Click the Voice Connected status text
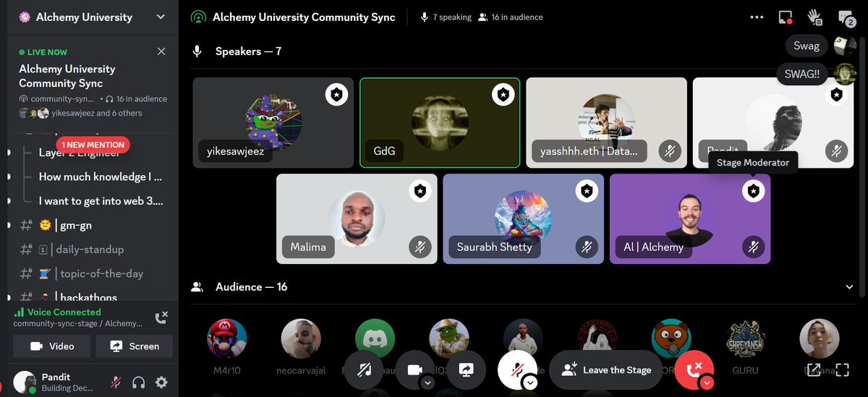Screen dimensions: 868x397 [66, 312]
